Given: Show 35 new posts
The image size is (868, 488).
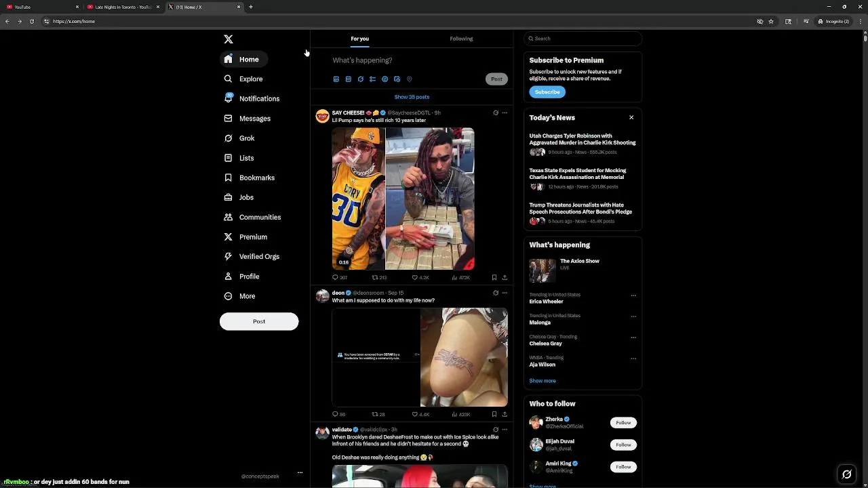Looking at the screenshot, I should pyautogui.click(x=412, y=97).
